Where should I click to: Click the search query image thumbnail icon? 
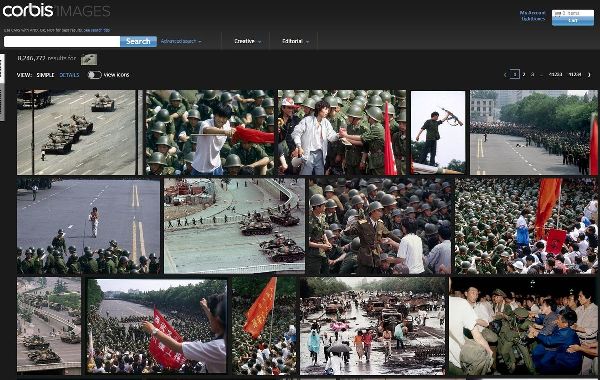pos(89,59)
